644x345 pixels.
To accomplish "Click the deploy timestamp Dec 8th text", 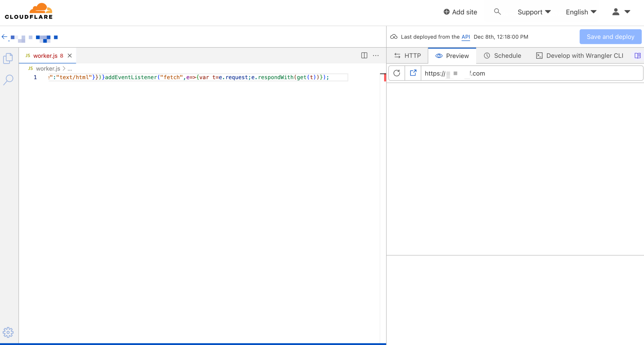I will point(501,37).
